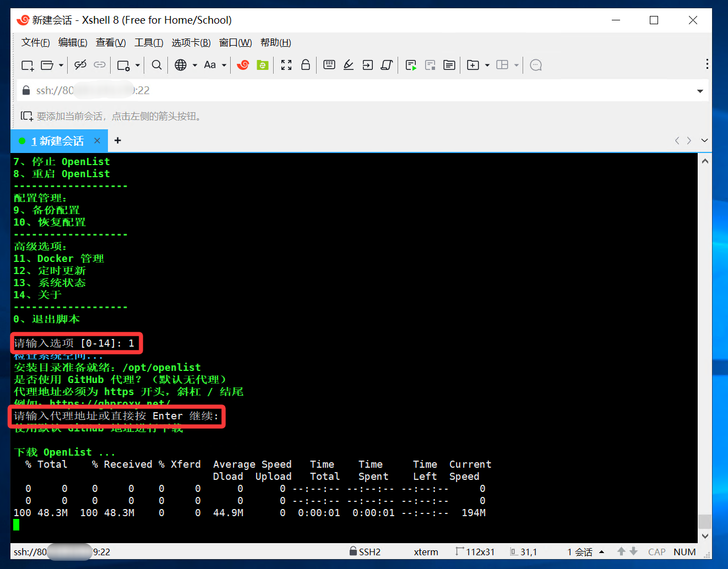The width and height of the screenshot is (728, 569).
Task: Click the red Xshell swirl toolbar icon
Action: click(x=243, y=65)
